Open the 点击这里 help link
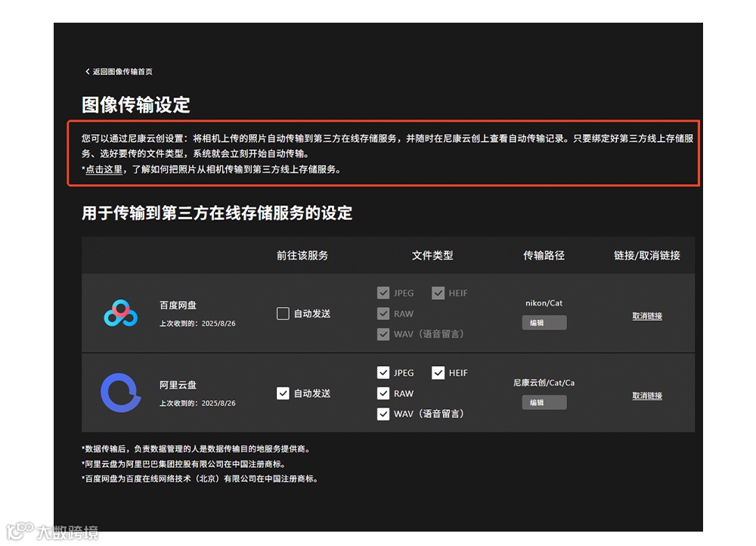This screenshot has height=546, width=756. tap(104, 169)
